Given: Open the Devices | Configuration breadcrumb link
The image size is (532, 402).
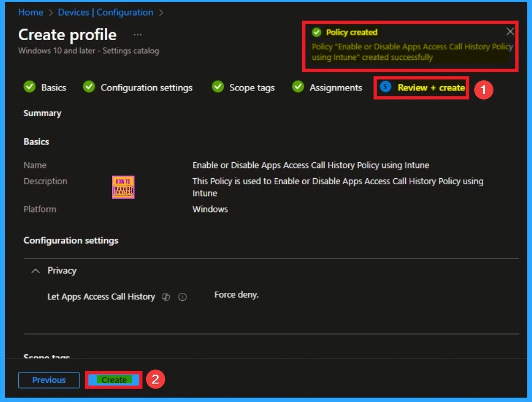Looking at the screenshot, I should pyautogui.click(x=106, y=12).
